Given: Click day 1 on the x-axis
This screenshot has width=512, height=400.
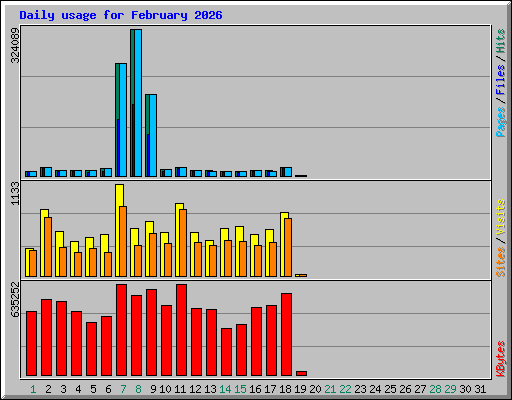Looking at the screenshot, I should point(33,389).
